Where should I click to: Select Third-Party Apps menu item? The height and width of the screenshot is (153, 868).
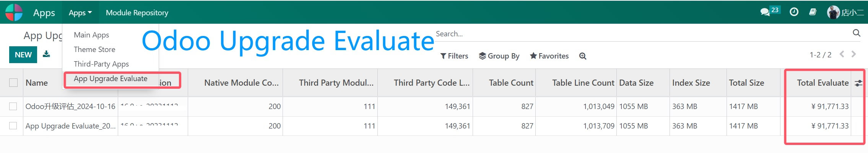(x=101, y=64)
